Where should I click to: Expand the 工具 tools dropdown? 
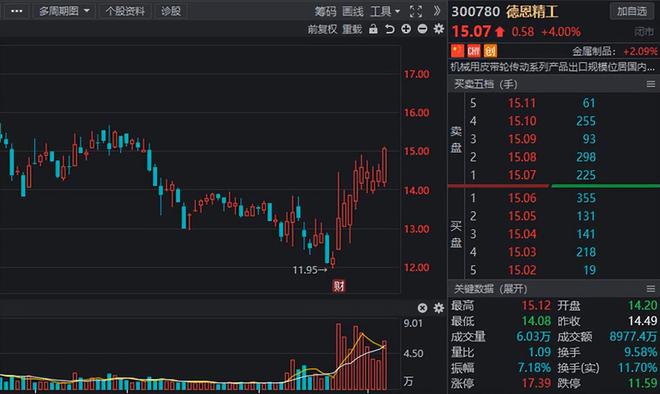point(385,11)
